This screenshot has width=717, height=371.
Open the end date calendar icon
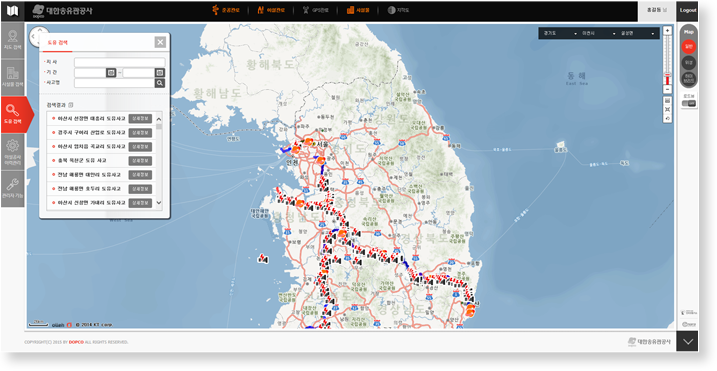coord(160,72)
